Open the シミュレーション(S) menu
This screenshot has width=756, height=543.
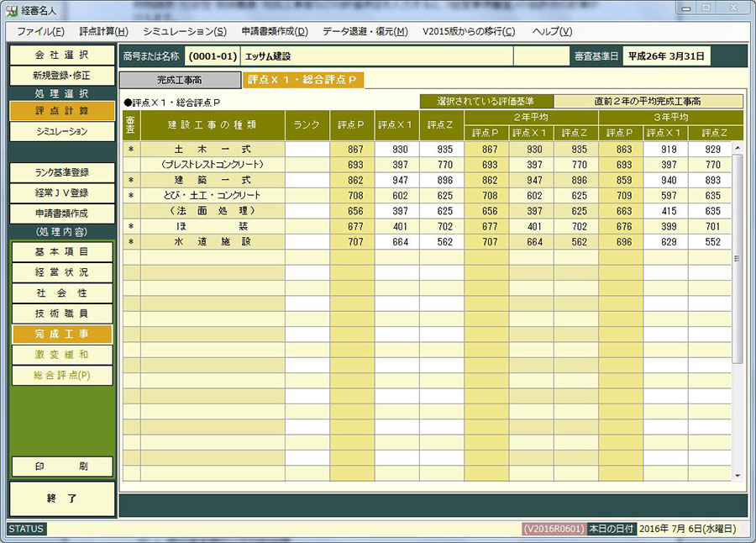coord(185,32)
